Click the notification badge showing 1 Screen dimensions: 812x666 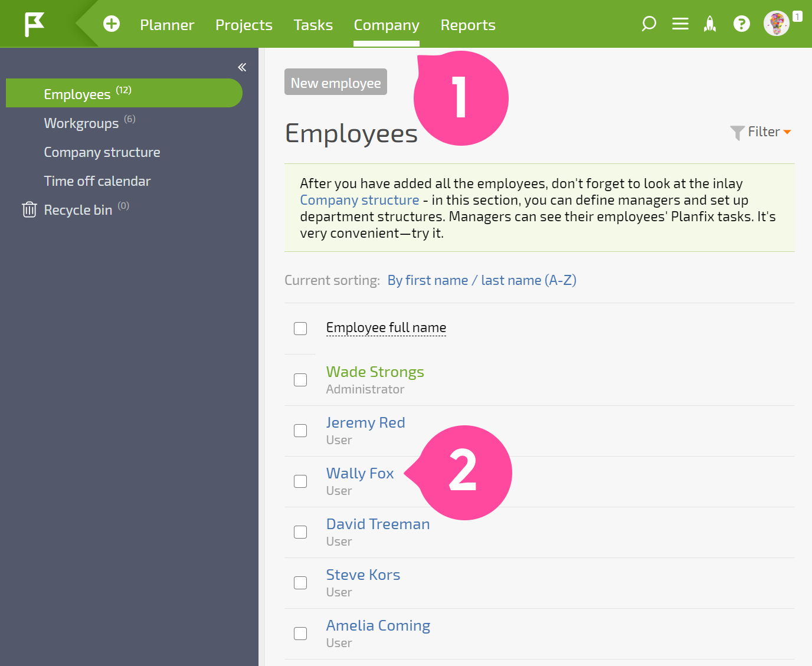[x=797, y=17]
